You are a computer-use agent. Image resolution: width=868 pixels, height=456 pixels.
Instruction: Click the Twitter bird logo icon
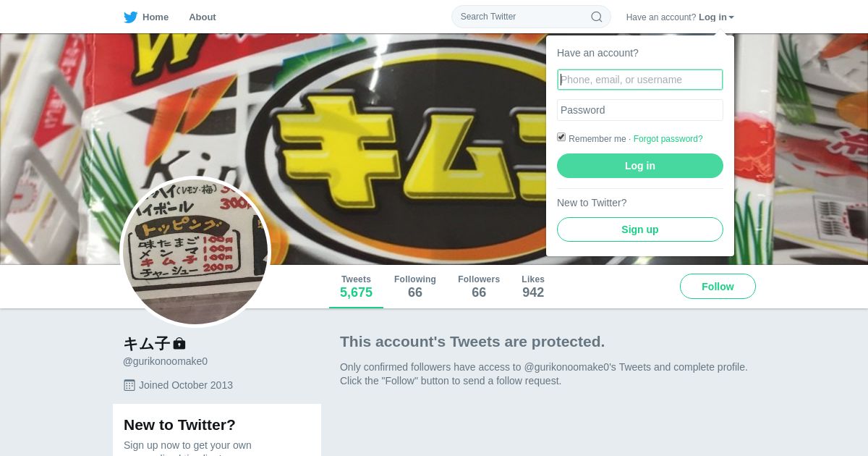[x=131, y=17]
